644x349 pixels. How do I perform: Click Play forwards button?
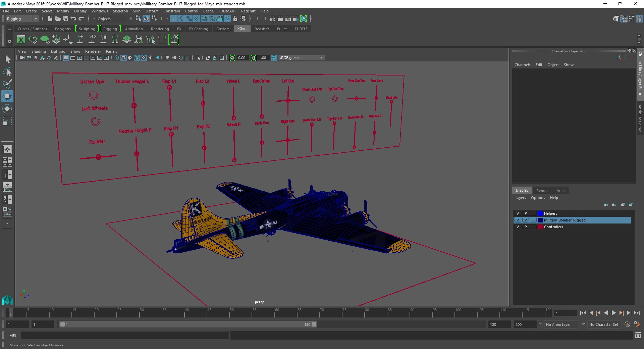coord(613,313)
